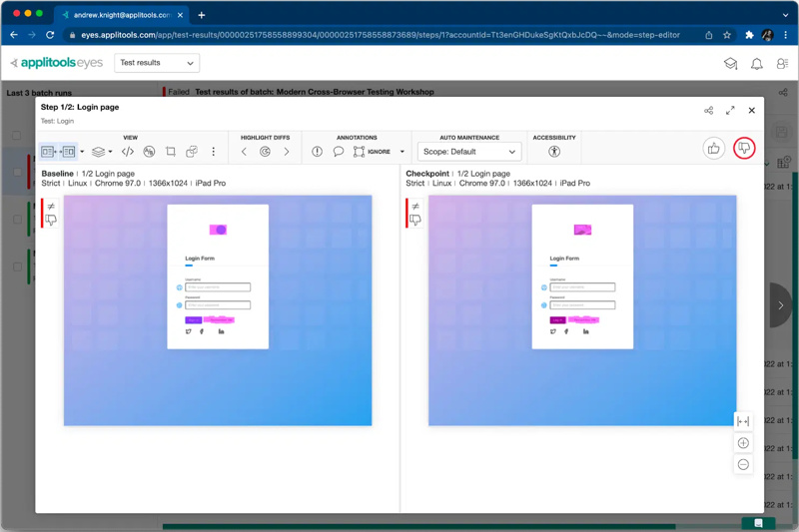This screenshot has height=532, width=799.
Task: Open the Chrome three-dot menu
Action: (785, 35)
